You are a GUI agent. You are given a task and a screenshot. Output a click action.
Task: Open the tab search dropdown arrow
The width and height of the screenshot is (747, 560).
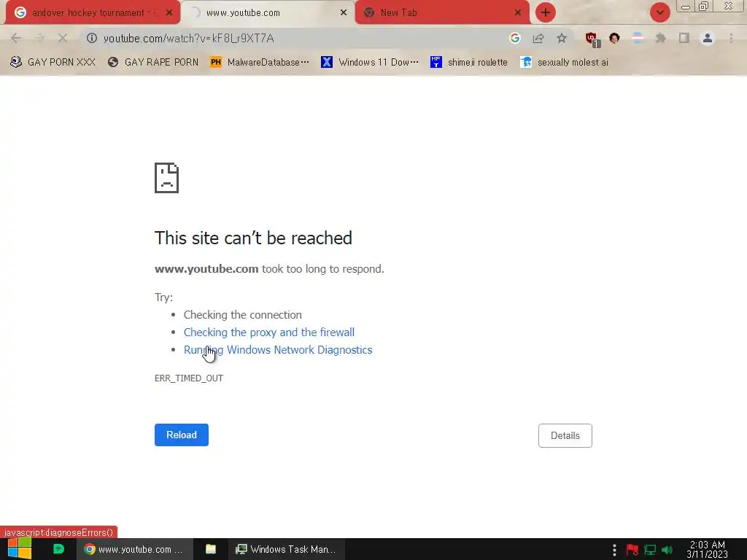click(x=660, y=12)
